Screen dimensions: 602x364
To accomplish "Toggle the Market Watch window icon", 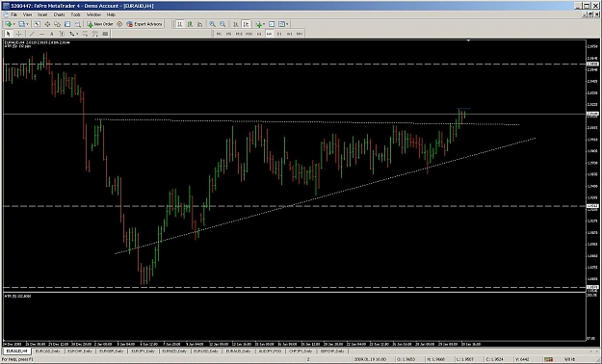I will [x=37, y=24].
